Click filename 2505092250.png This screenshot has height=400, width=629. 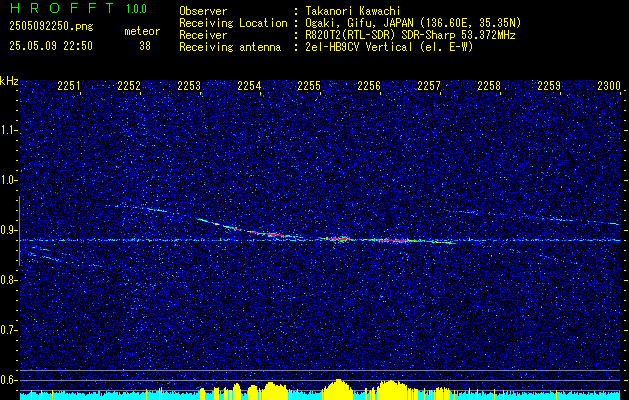(51, 26)
